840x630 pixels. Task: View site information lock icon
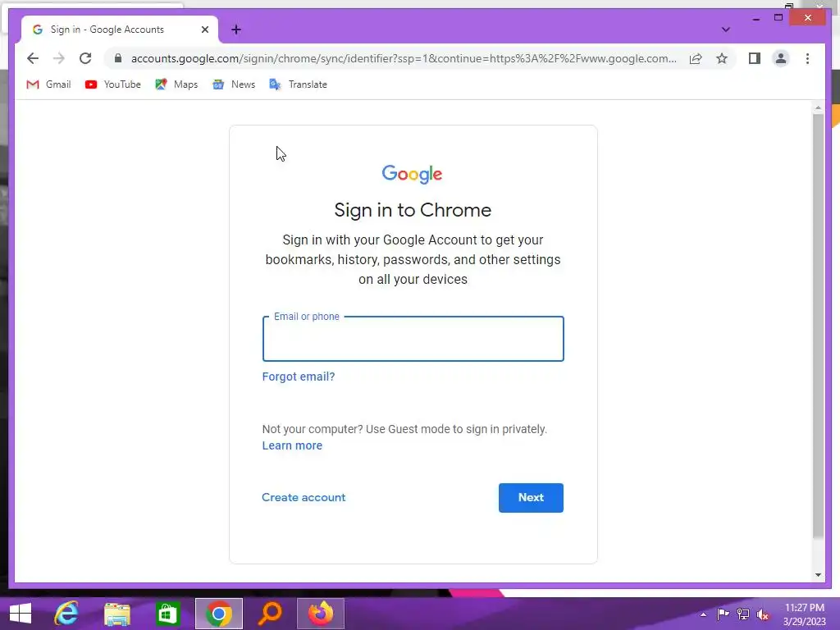coord(118,58)
